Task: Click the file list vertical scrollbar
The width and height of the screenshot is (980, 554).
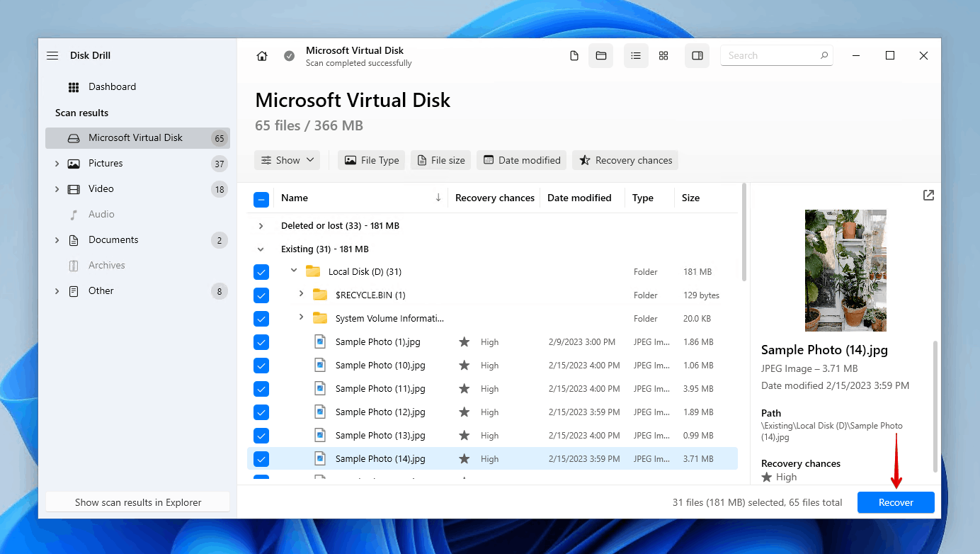Action: tap(743, 232)
